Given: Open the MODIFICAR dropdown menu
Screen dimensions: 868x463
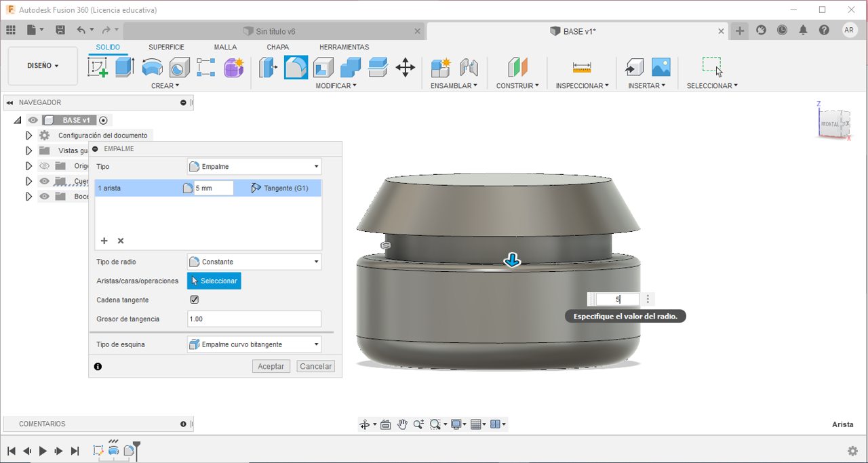Looking at the screenshot, I should (337, 86).
